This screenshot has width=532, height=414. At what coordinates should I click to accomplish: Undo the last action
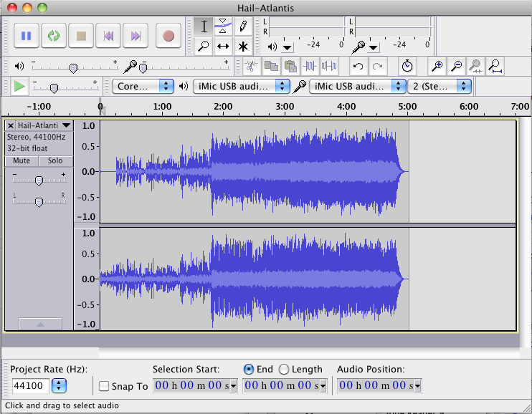[x=358, y=66]
